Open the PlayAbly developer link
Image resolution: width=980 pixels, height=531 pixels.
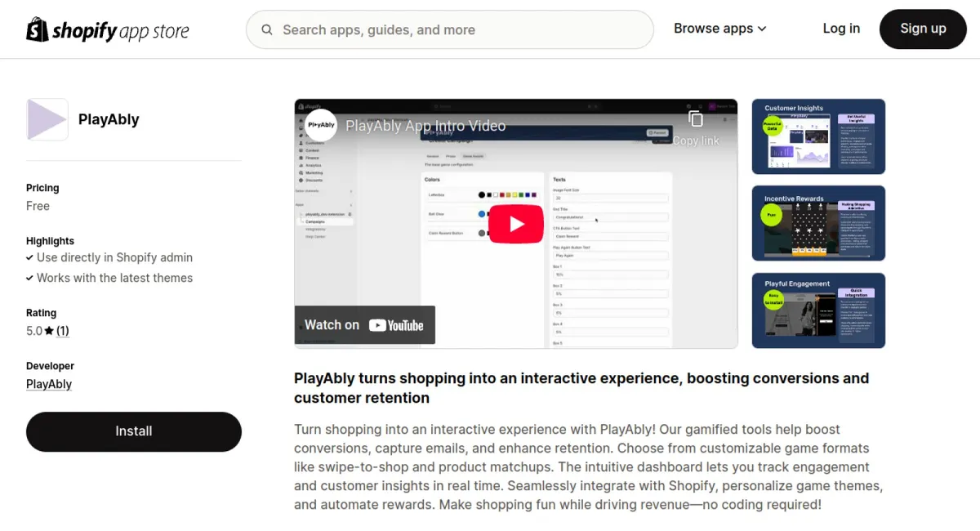[x=49, y=384]
